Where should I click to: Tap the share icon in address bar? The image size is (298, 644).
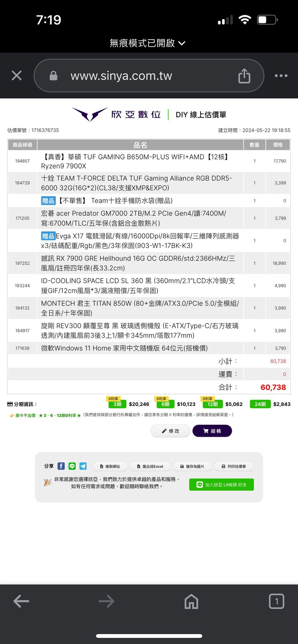pos(244,76)
